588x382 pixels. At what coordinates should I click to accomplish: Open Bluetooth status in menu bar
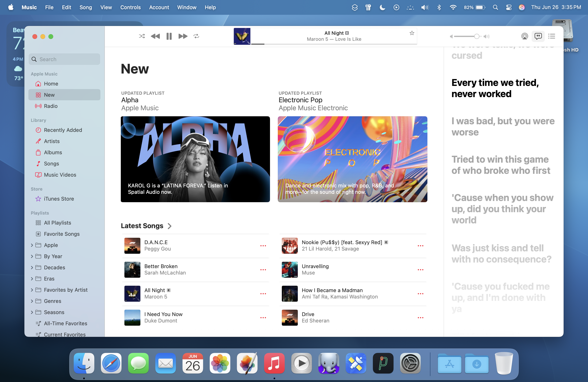point(439,7)
